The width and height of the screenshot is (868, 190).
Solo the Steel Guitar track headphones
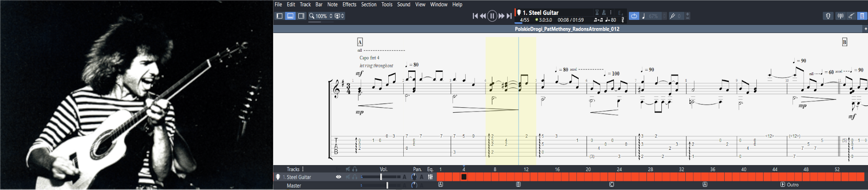pyautogui.click(x=354, y=177)
